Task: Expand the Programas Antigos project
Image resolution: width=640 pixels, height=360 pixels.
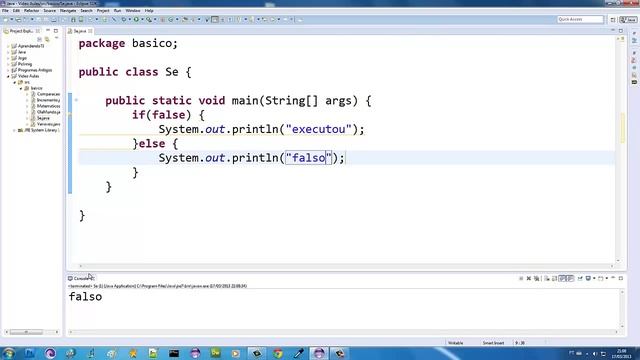Action: coord(8,70)
